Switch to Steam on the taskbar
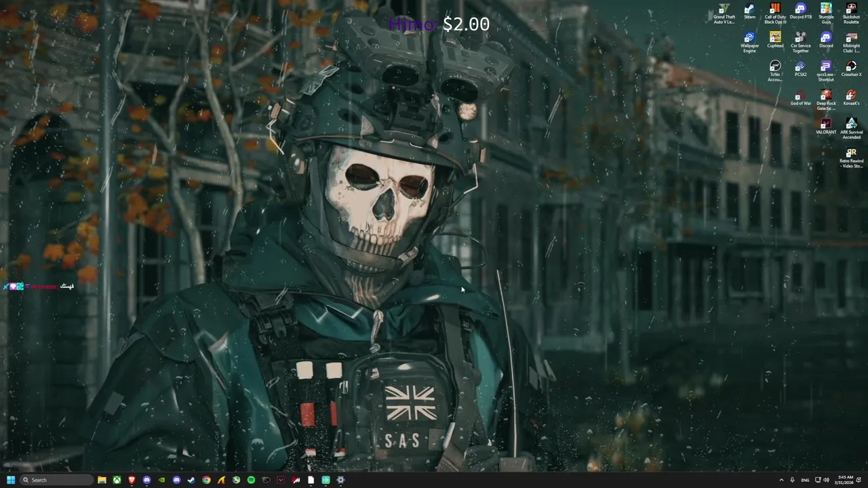The height and width of the screenshot is (488, 868). [x=191, y=480]
